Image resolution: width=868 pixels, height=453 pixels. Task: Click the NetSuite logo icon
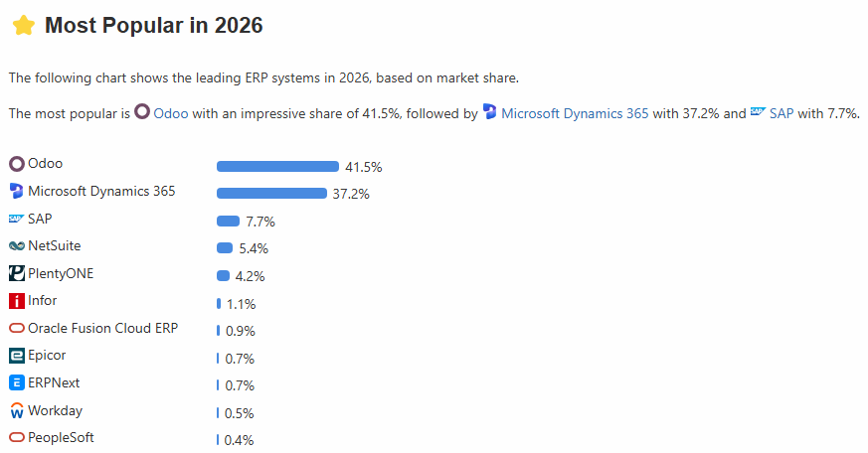point(17,245)
